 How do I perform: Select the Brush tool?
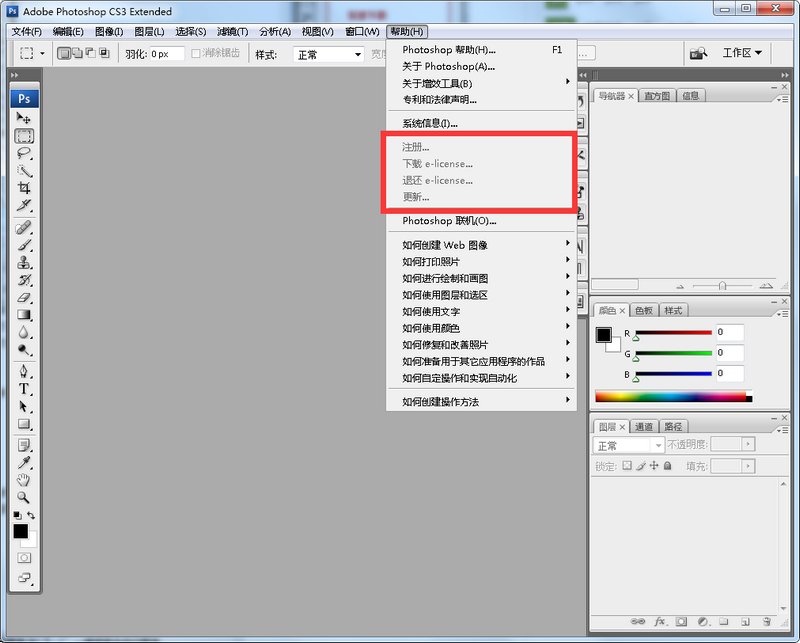(x=23, y=245)
